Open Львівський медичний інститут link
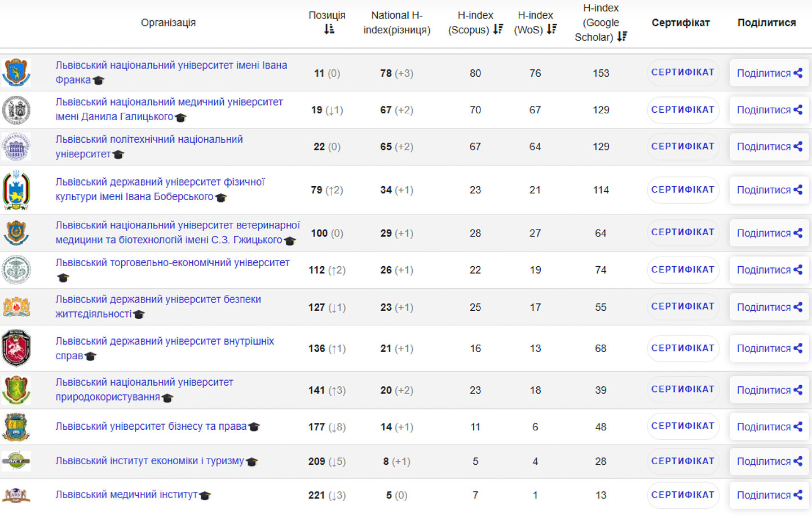Viewport: 812px width, 520px height. point(126,495)
